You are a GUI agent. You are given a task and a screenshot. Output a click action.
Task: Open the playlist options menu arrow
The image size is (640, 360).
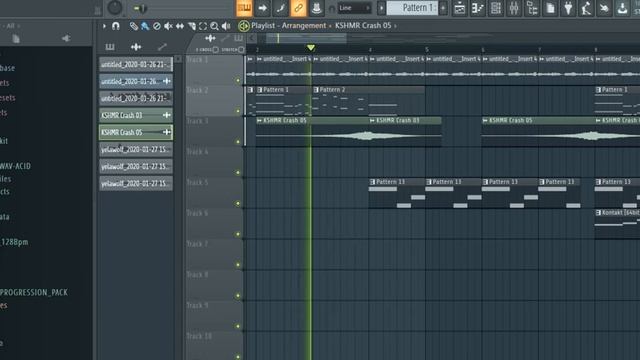click(104, 26)
